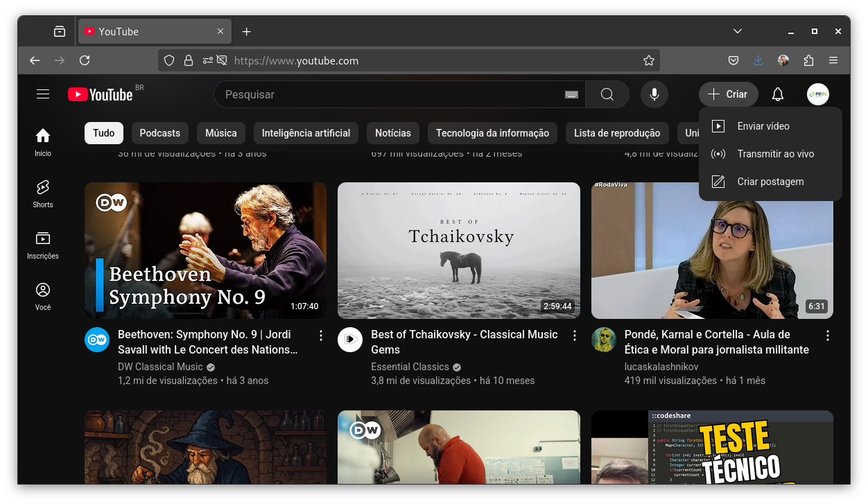Select Enviar vídeo from menu
The height and width of the screenshot is (504, 868).
pyautogui.click(x=770, y=126)
